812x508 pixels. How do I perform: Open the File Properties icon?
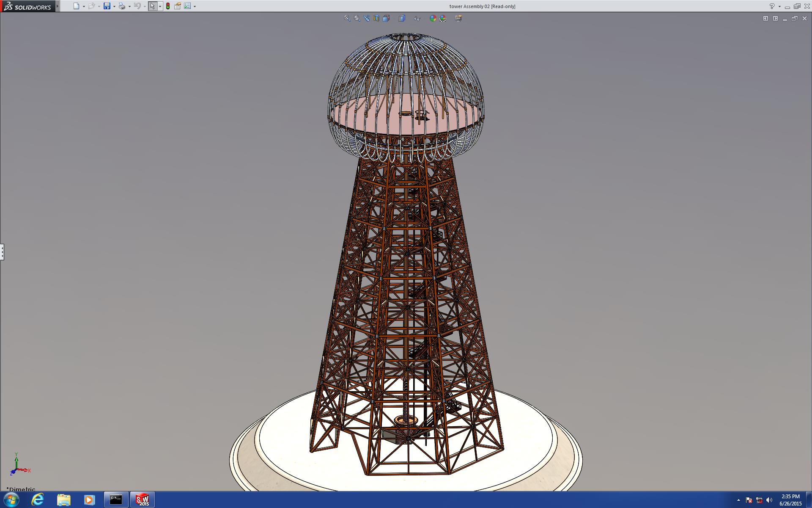(178, 6)
